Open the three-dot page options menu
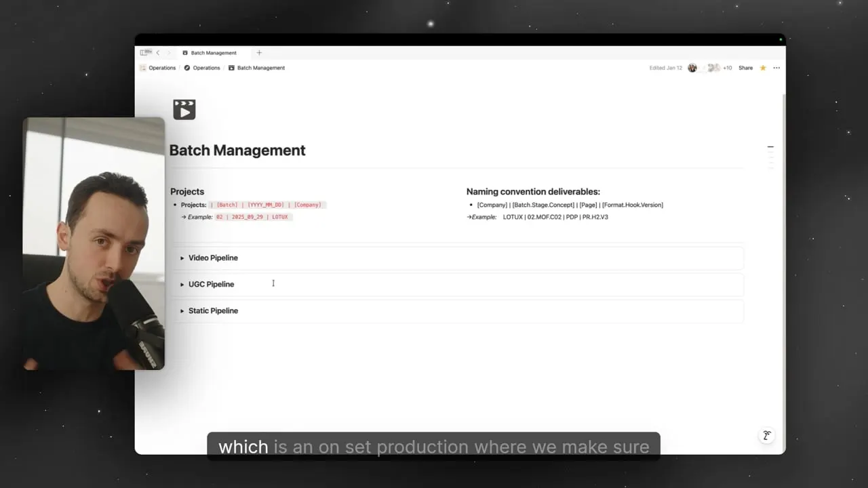 pos(776,68)
